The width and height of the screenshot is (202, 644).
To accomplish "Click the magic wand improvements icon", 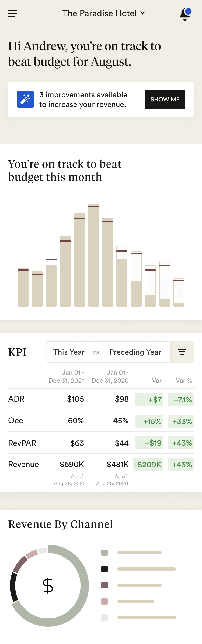I will coord(25,99).
